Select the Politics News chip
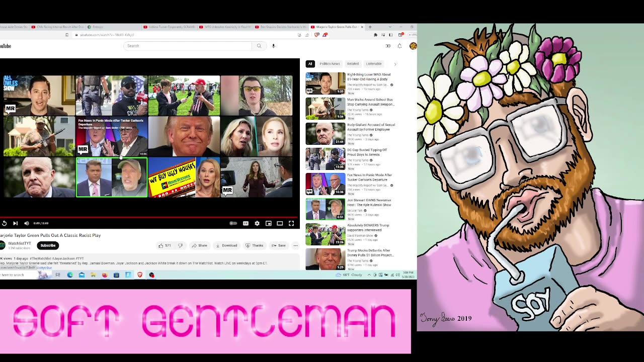The image size is (644, 362). (330, 64)
